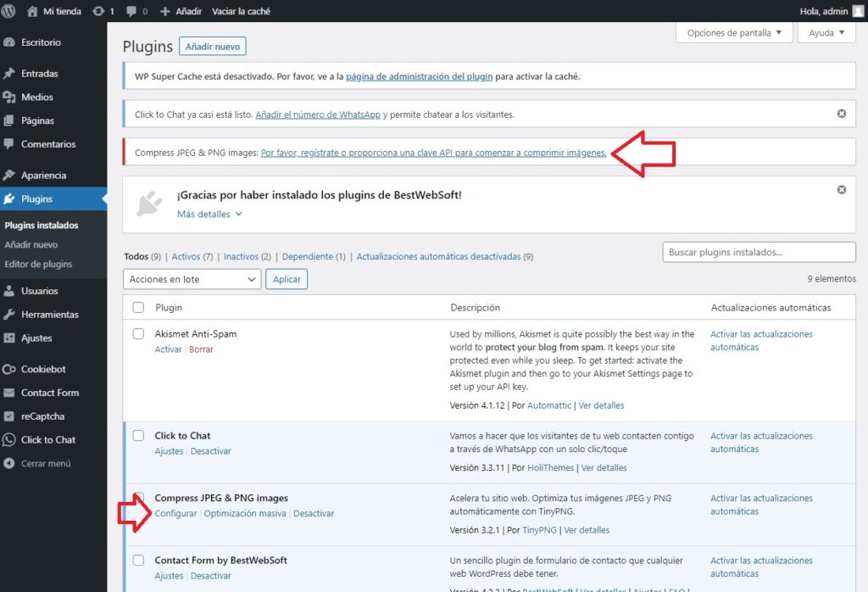The height and width of the screenshot is (592, 868).
Task: Click the register API key link for image compression
Action: (433, 153)
